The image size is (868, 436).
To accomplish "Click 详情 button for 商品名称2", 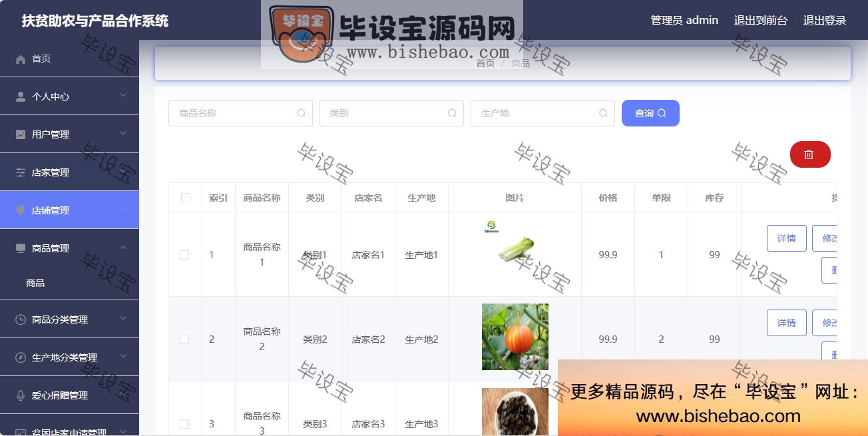I will [x=787, y=323].
